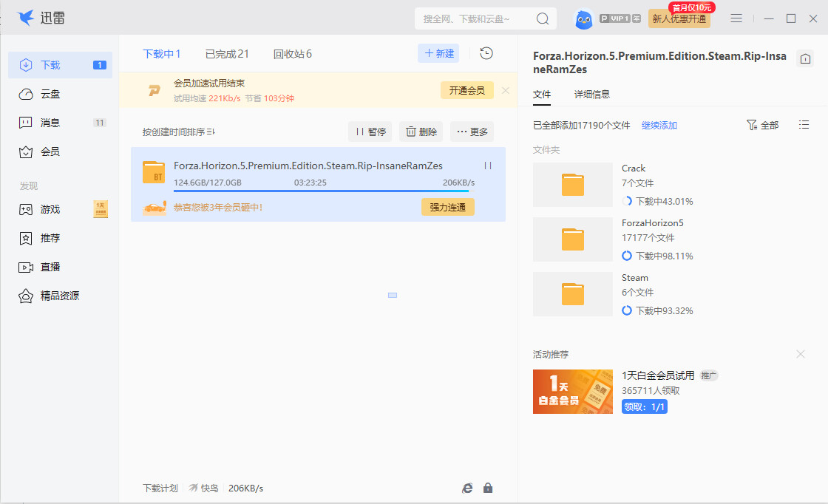This screenshot has width=828, height=504.
Task: Click the P member icon in banner
Action: (154, 90)
